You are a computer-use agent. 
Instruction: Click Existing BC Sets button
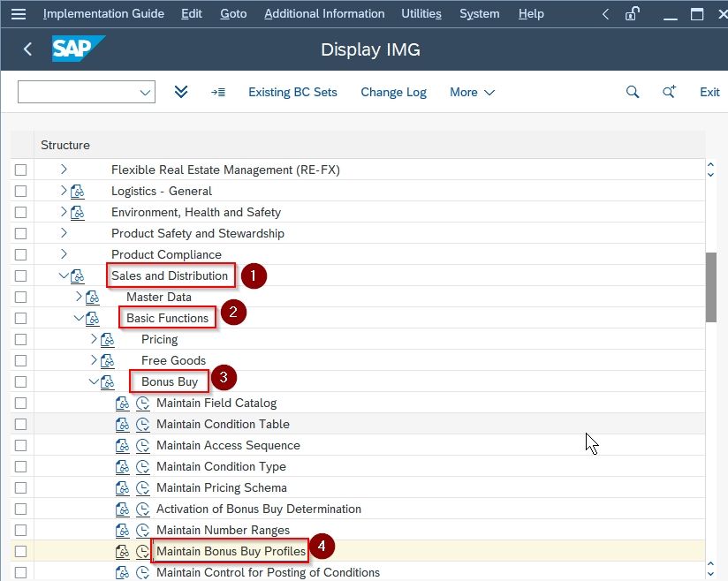292,93
